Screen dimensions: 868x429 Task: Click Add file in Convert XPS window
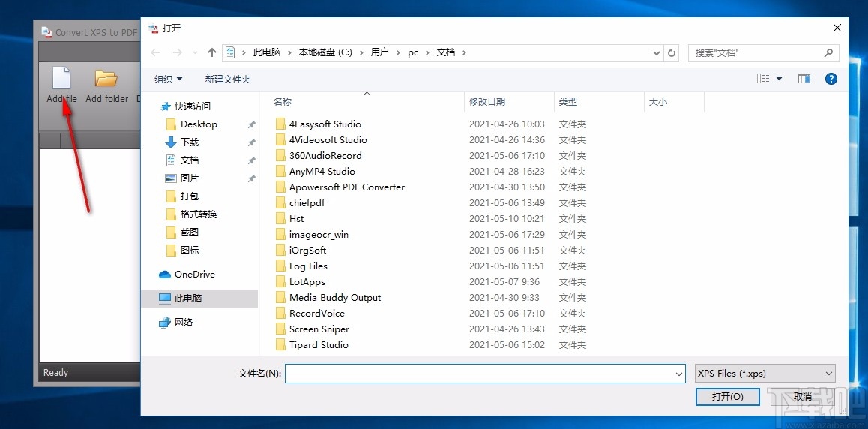[x=61, y=84]
